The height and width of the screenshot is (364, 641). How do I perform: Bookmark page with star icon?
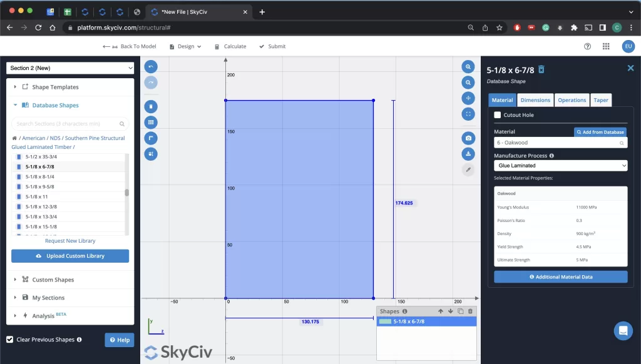[499, 28]
